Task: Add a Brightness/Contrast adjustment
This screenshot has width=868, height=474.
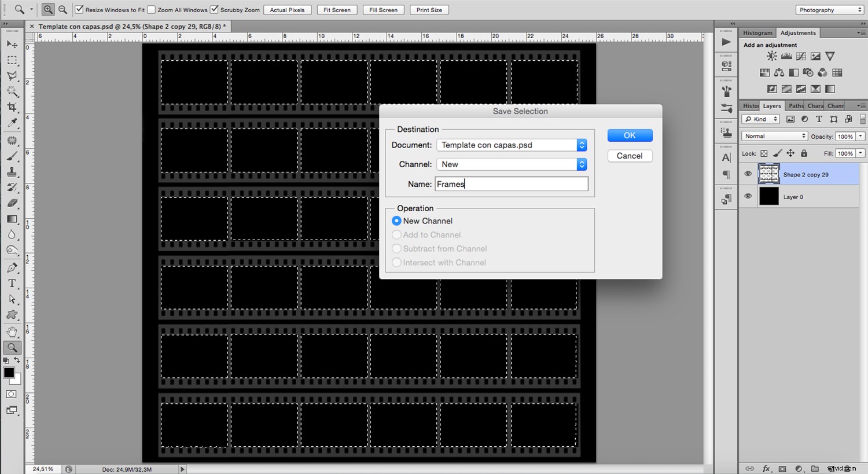Action: (771, 56)
